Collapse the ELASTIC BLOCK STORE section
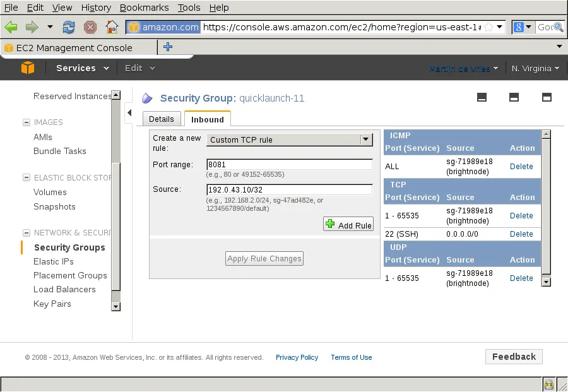 (x=27, y=177)
